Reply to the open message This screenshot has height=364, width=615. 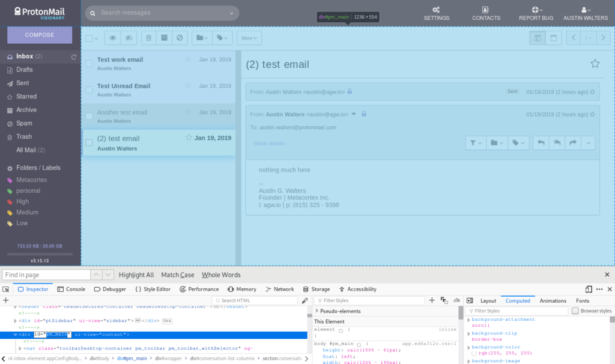coord(540,142)
